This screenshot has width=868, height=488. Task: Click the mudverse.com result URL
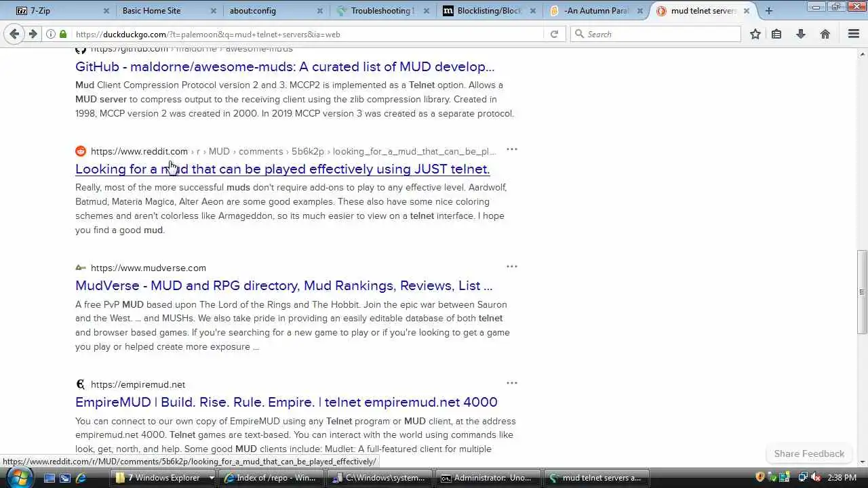(x=149, y=268)
